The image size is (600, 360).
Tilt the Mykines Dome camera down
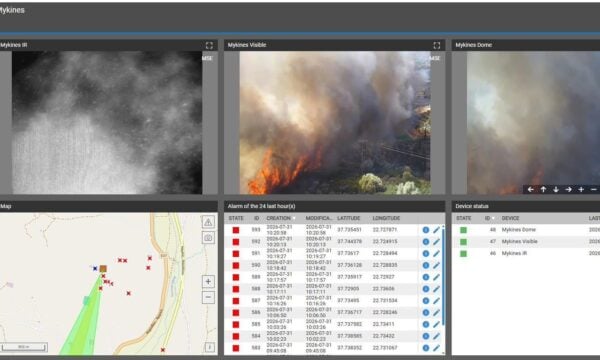[556, 189]
